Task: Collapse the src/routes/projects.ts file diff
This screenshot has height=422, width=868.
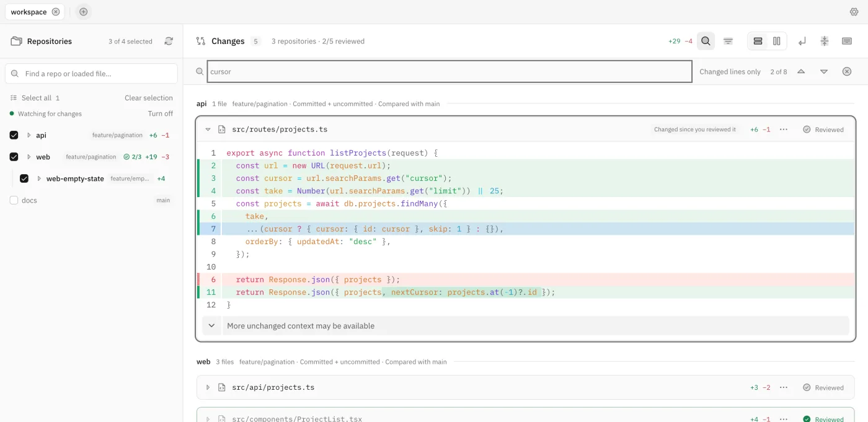Action: coord(208,130)
